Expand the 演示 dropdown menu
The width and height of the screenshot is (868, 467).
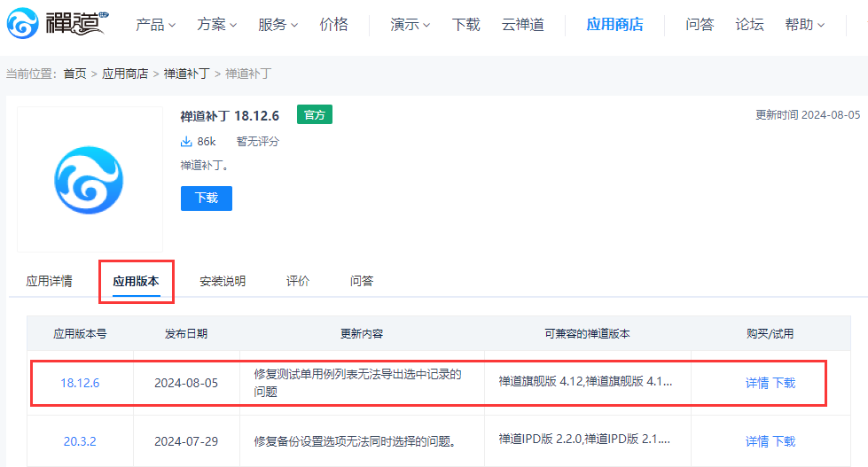(411, 24)
